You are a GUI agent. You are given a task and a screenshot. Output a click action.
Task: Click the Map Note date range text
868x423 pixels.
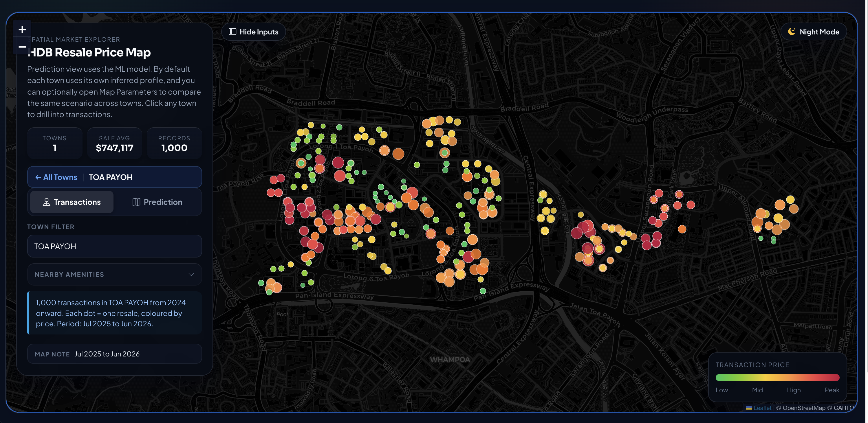click(107, 354)
